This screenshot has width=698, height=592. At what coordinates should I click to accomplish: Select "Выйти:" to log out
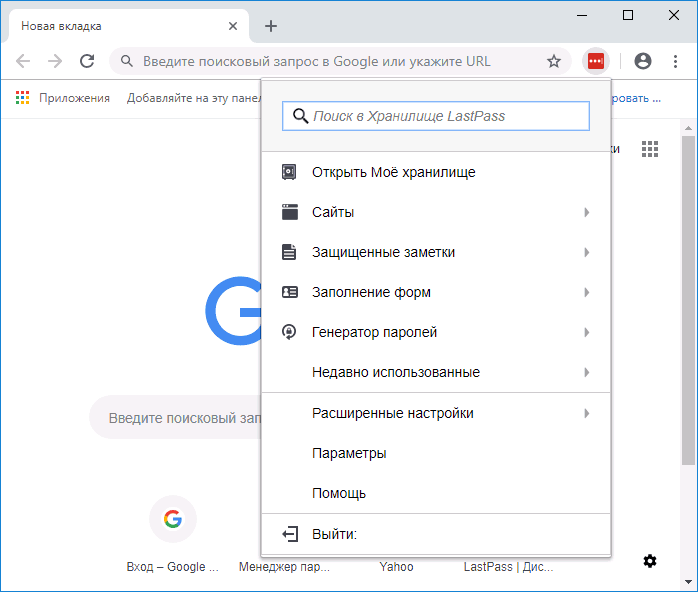(436, 534)
